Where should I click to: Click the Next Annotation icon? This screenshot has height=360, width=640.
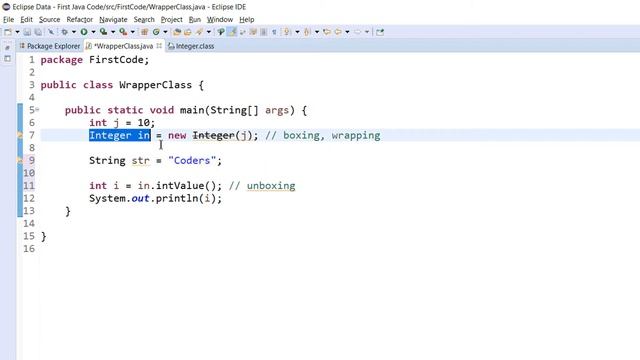coord(287,32)
